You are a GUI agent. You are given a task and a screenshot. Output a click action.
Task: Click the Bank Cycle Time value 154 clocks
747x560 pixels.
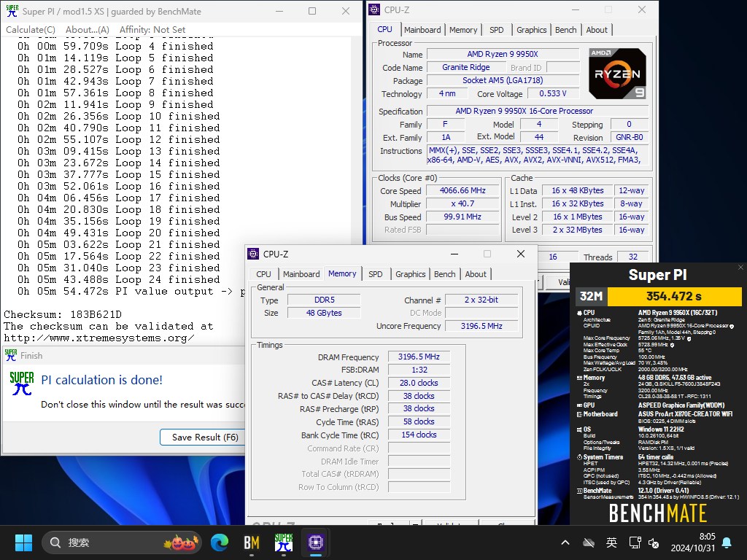point(419,435)
